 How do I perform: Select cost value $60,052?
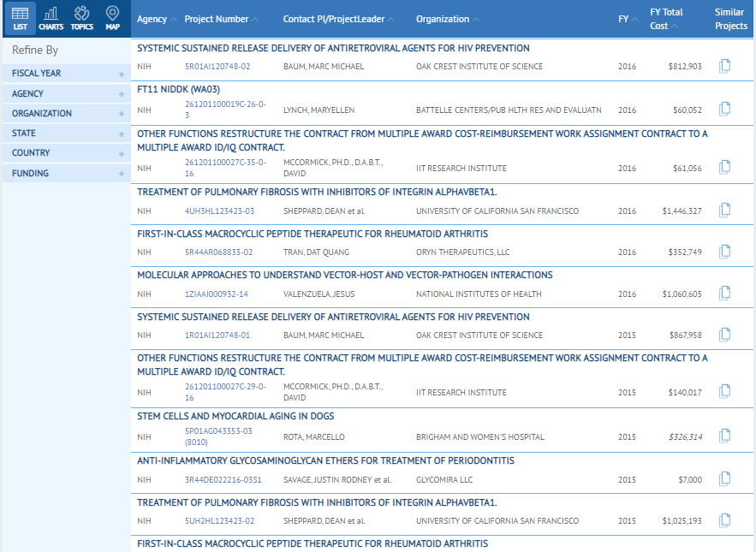click(x=688, y=110)
